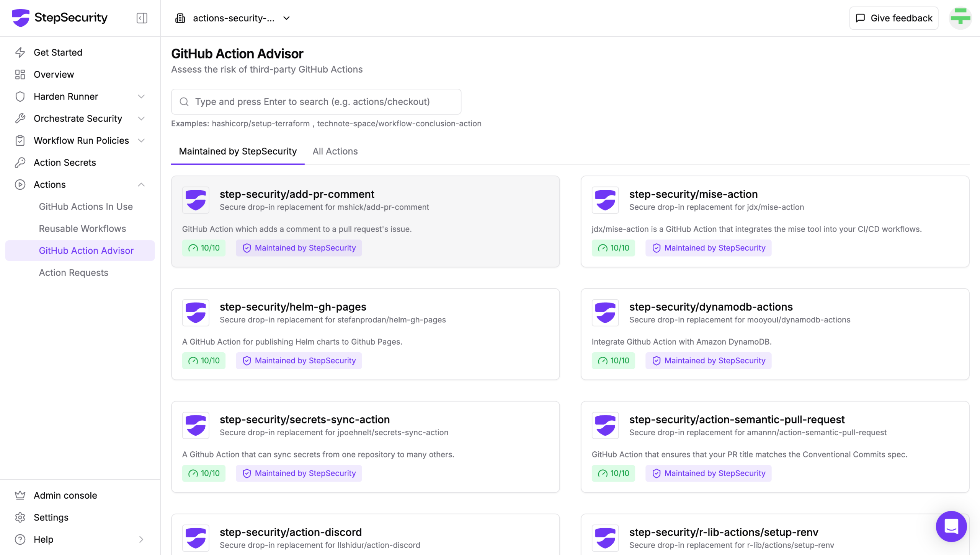Collapse the Actions section chevron
980x555 pixels.
pyautogui.click(x=141, y=185)
